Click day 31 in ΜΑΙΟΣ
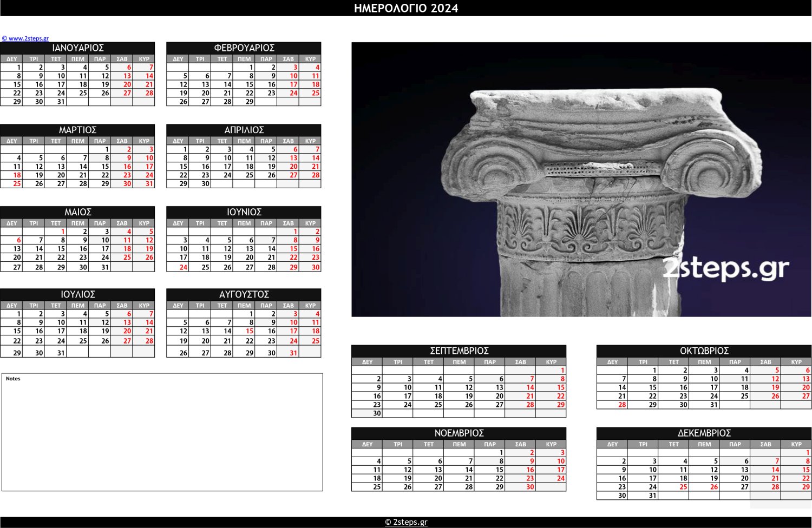The width and height of the screenshot is (812, 528). coord(100,267)
